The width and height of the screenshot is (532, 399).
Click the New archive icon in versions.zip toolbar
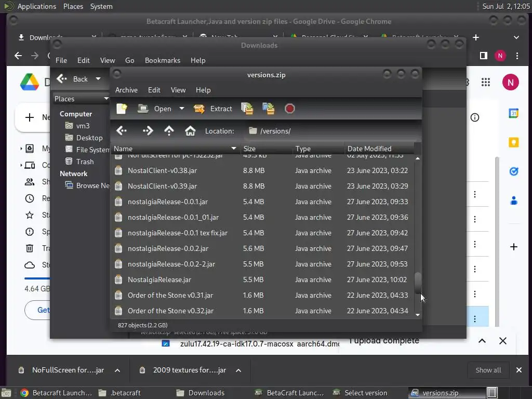tap(122, 109)
